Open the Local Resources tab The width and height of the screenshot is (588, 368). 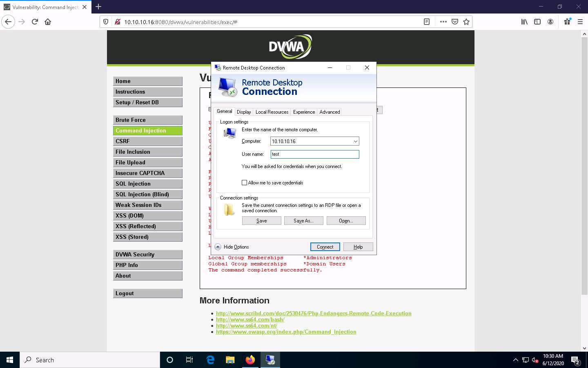272,111
